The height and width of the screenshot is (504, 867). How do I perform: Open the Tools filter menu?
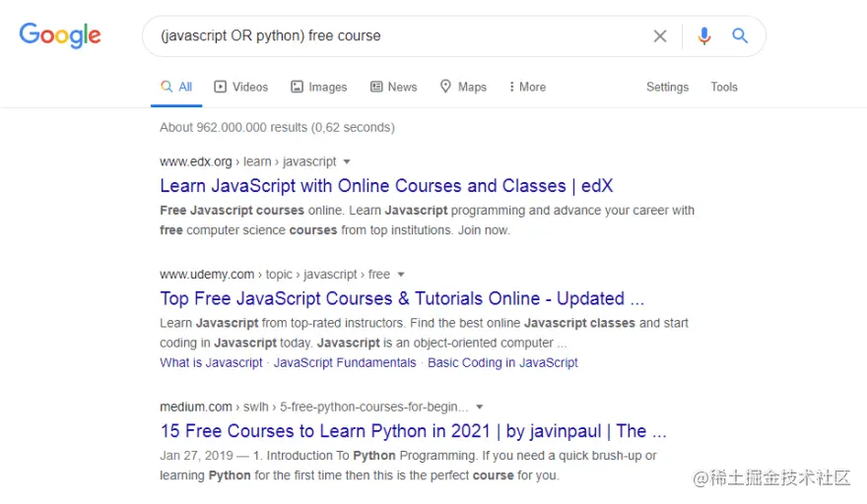click(724, 87)
